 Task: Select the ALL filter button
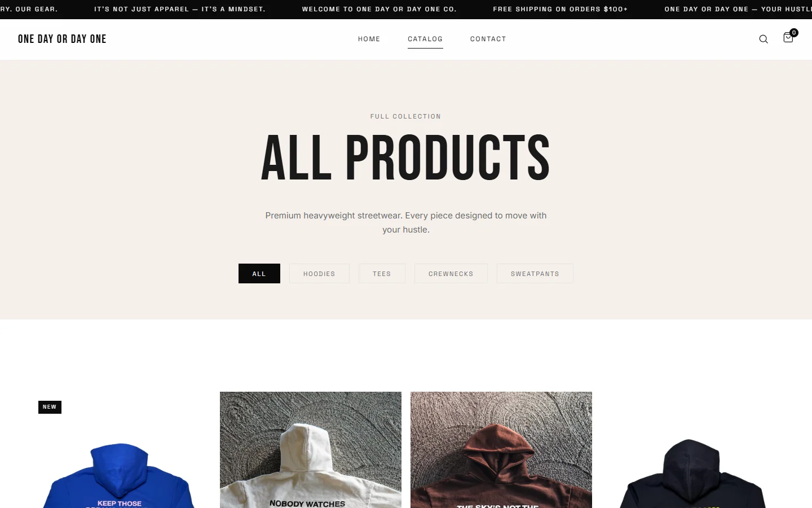259,274
